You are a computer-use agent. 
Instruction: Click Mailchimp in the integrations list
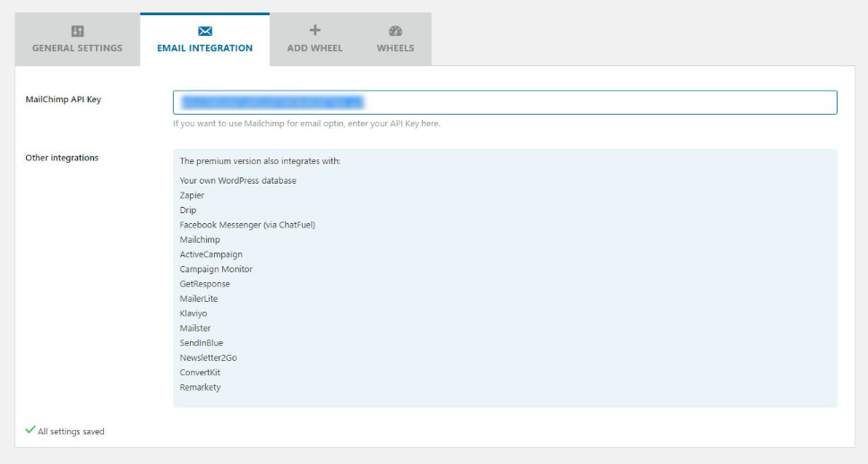(200, 240)
